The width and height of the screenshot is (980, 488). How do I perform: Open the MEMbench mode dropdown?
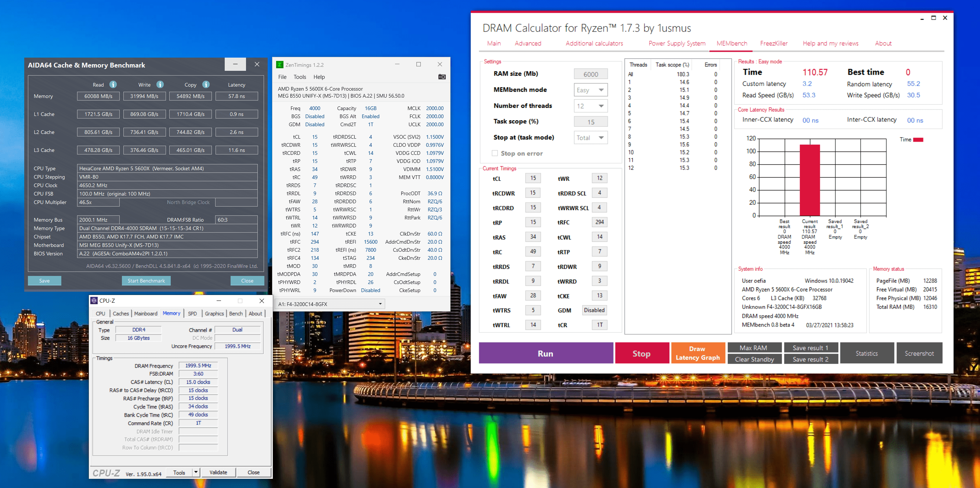(x=590, y=90)
